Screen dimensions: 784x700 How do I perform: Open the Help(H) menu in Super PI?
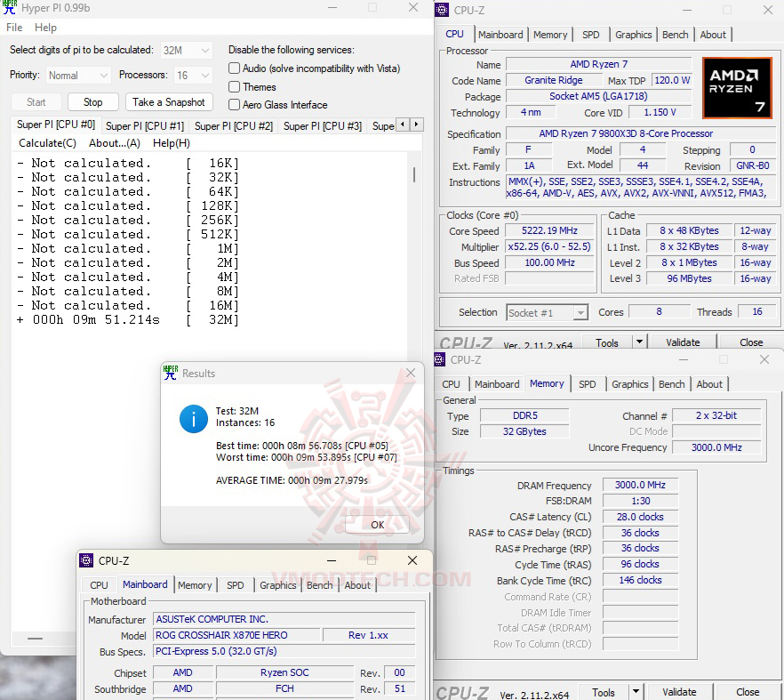click(171, 143)
